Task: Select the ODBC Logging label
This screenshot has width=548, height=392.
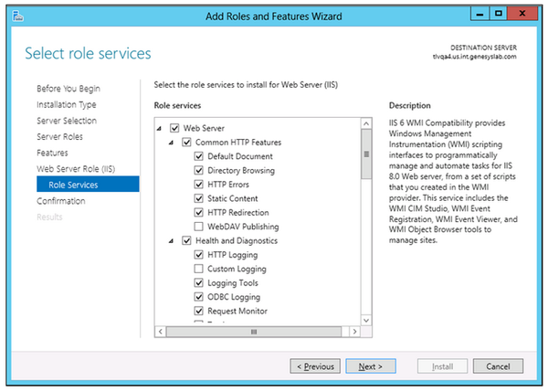Action: [234, 297]
